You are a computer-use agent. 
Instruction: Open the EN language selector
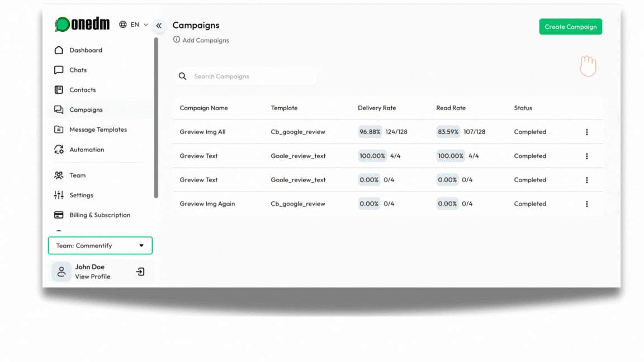tap(134, 25)
